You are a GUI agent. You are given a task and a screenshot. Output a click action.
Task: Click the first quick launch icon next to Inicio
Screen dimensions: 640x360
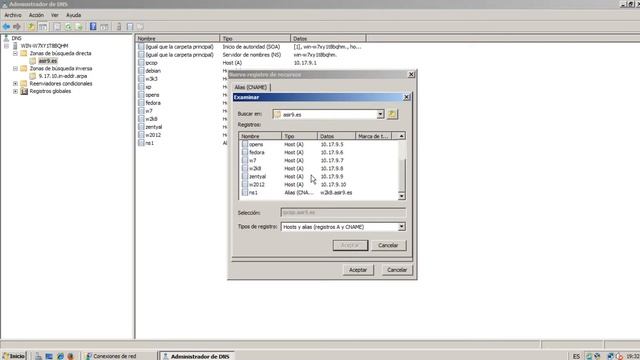38,356
